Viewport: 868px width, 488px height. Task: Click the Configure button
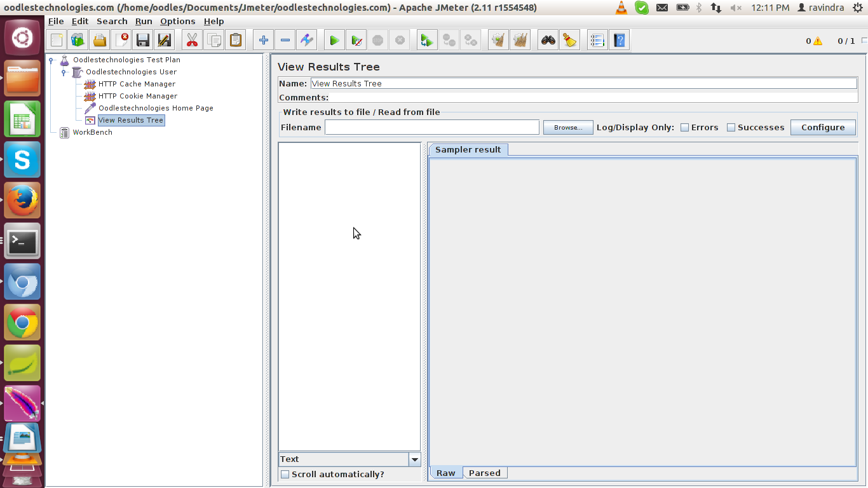[823, 128]
